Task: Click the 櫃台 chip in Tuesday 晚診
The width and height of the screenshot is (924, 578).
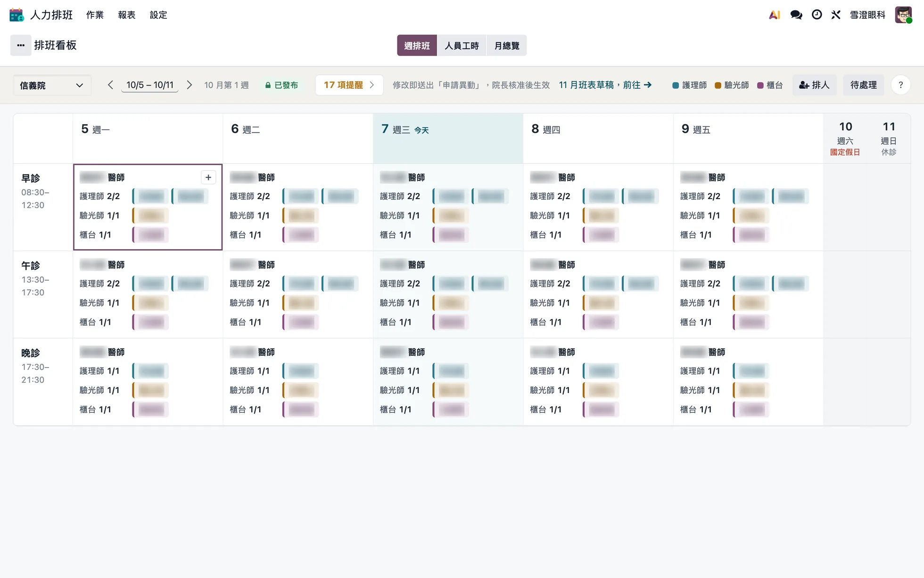Action: point(301,410)
